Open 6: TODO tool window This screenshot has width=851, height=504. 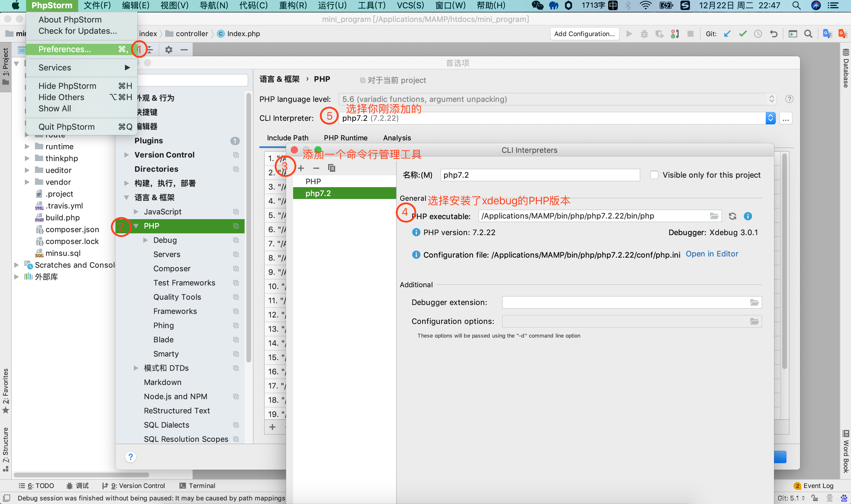(x=36, y=486)
